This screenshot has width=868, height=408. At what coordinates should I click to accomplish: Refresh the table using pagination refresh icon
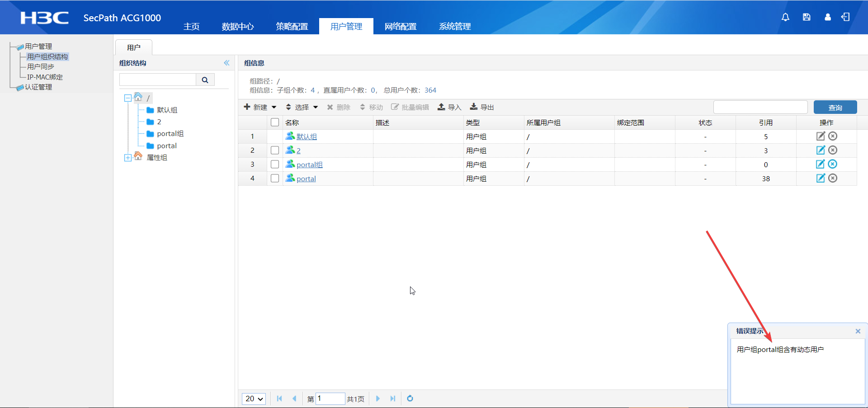point(410,399)
